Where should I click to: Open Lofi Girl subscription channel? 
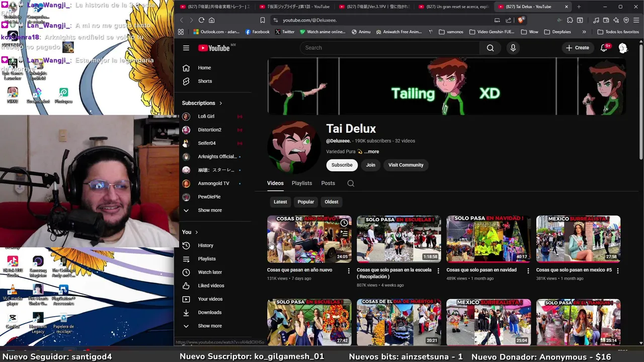(206, 117)
